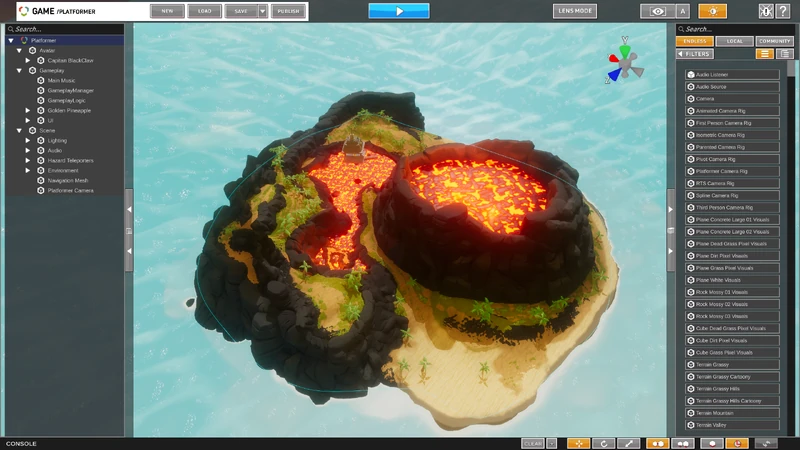This screenshot has width=800, height=450.
Task: Toggle the orange scene lighting button
Action: [x=712, y=11]
